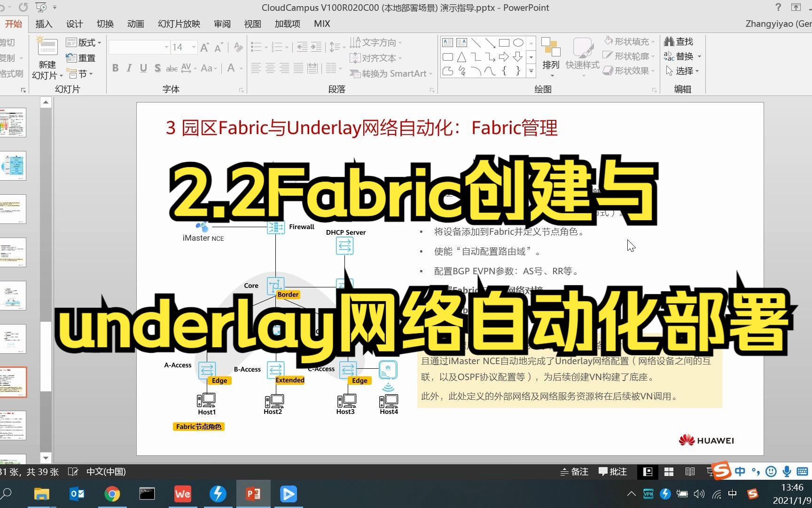Open Google Chrome from the taskbar

click(x=112, y=494)
